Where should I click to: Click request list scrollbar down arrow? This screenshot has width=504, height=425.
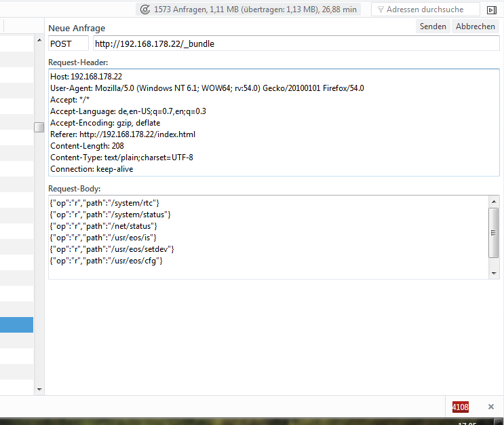[x=39, y=389]
